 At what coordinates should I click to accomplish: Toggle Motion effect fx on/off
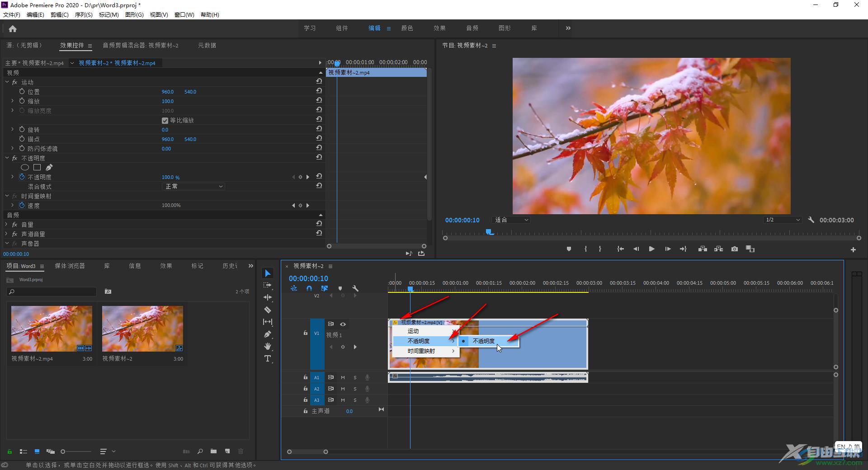click(x=14, y=82)
